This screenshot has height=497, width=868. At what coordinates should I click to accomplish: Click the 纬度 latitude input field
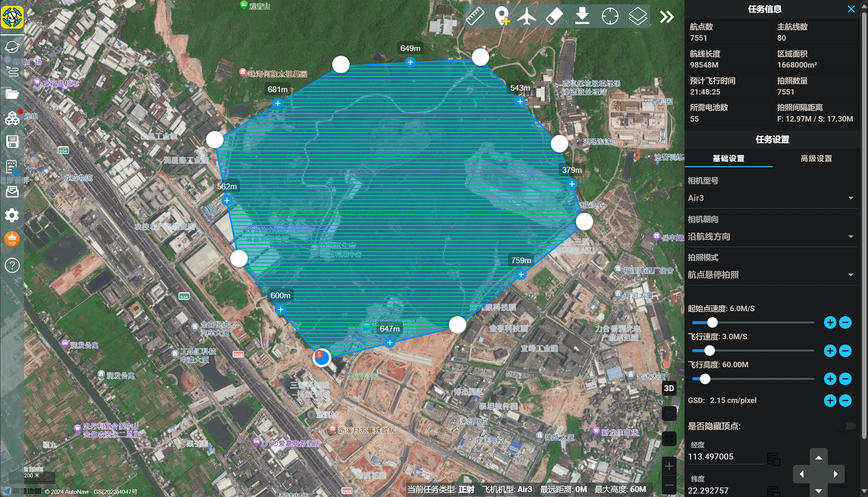(x=726, y=490)
